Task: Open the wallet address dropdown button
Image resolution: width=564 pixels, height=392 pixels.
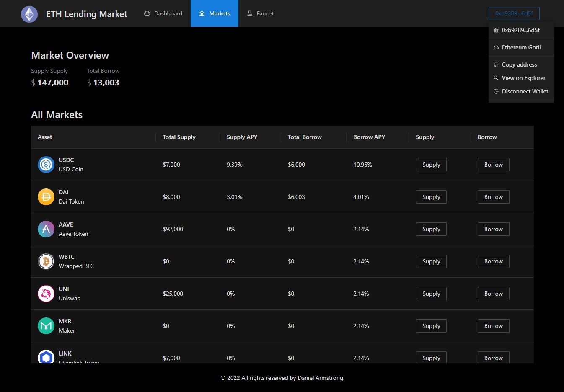Action: pos(514,13)
